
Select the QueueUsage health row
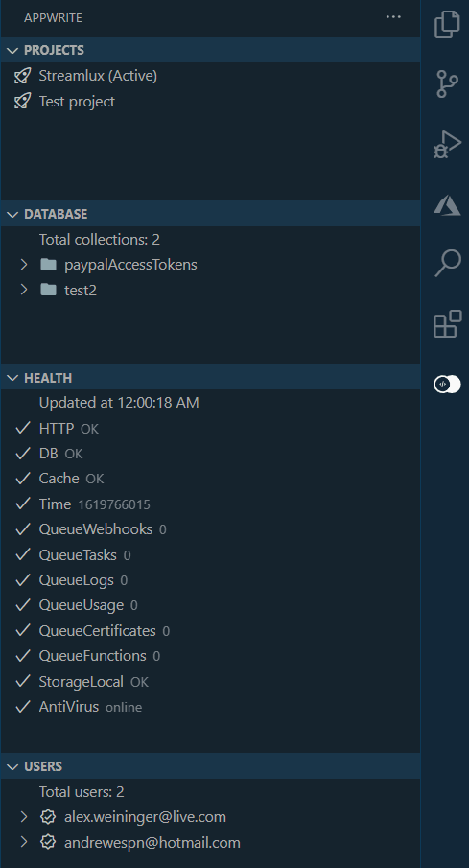tap(210, 605)
